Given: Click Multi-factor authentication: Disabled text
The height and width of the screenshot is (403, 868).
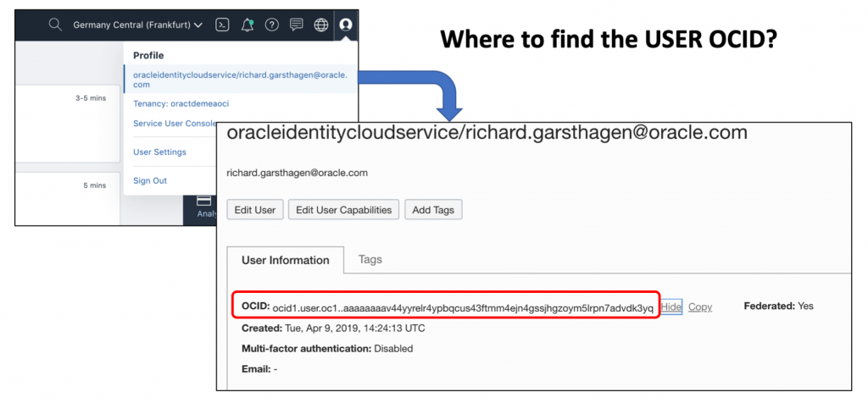Looking at the screenshot, I should pyautogui.click(x=327, y=348).
